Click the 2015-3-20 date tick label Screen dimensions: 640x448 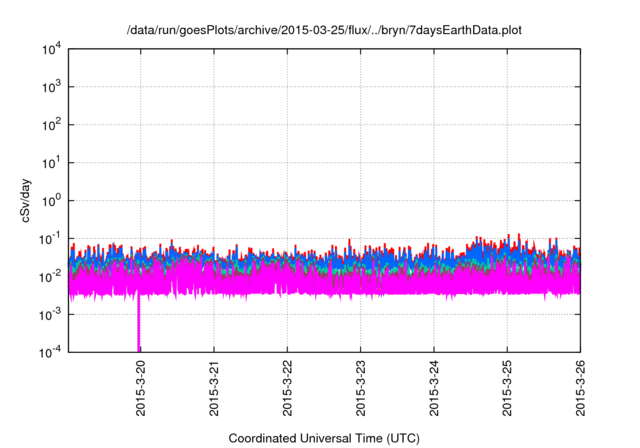pos(140,388)
